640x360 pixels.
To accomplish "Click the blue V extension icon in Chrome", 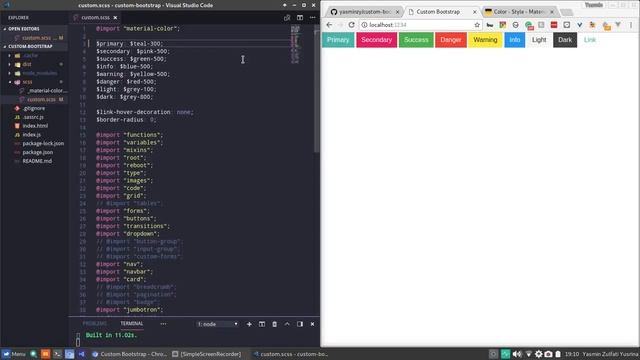I will [580, 25].
